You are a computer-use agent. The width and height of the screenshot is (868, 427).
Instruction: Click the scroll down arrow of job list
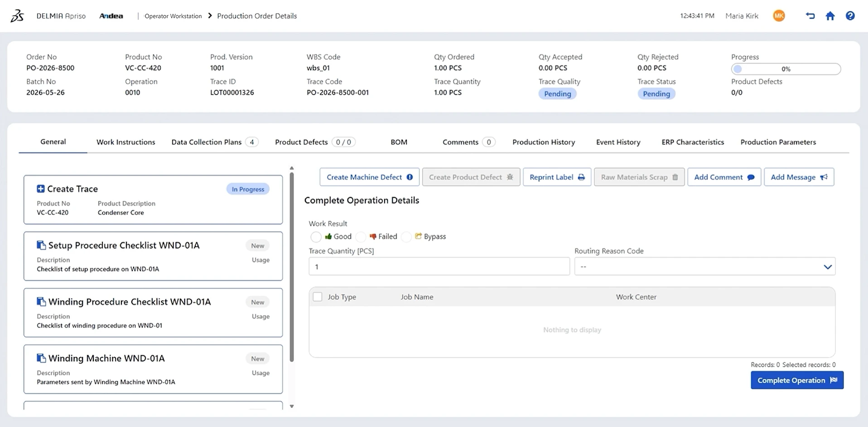[292, 406]
